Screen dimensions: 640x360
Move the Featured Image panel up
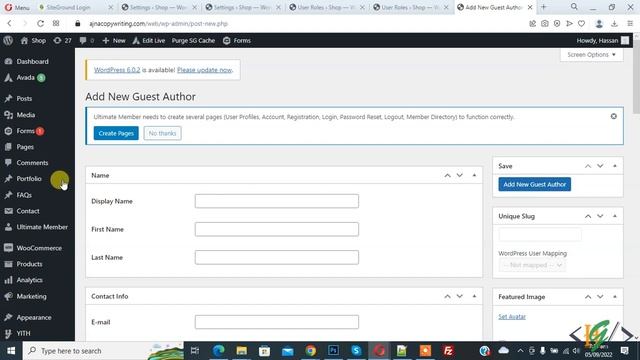click(x=588, y=297)
